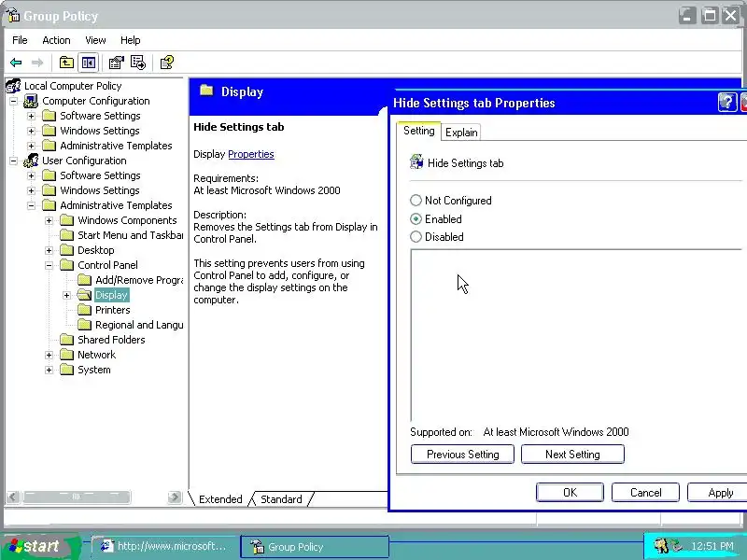Click the OK button
This screenshot has height=560, width=747.
click(x=570, y=493)
